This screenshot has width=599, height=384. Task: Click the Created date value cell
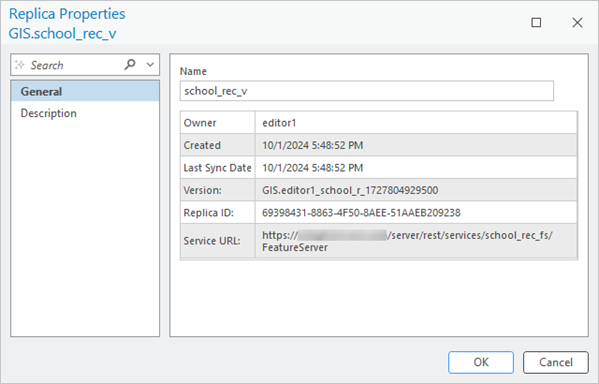coord(416,145)
